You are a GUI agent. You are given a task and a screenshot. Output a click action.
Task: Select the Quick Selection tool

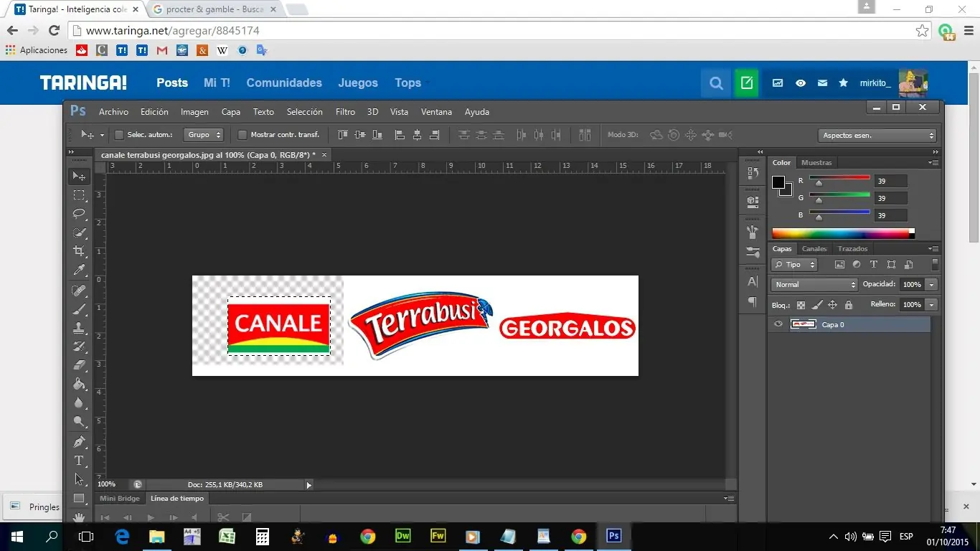tap(79, 232)
